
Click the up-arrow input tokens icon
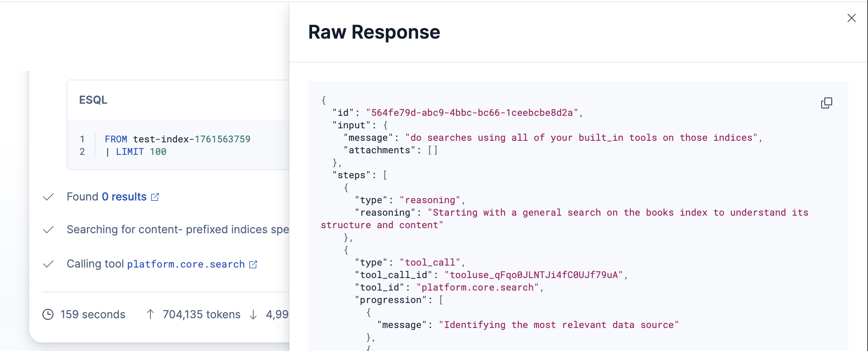pos(150,314)
